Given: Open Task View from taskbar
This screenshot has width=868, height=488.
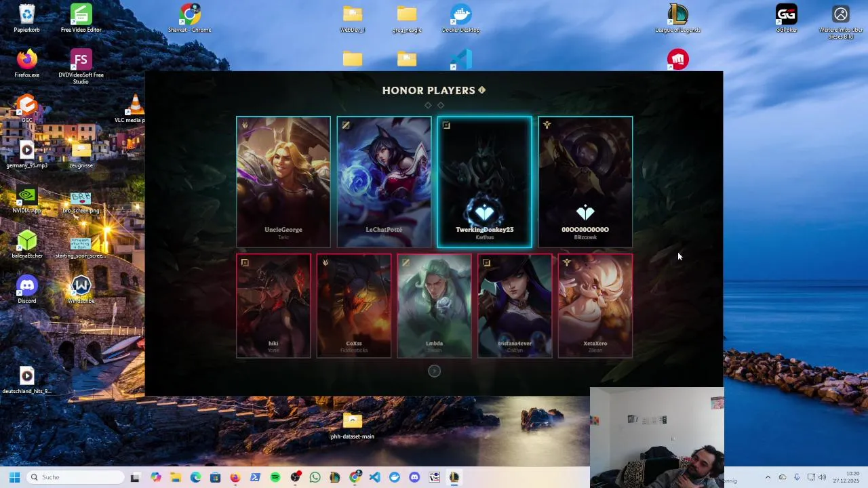Looking at the screenshot, I should (x=135, y=477).
